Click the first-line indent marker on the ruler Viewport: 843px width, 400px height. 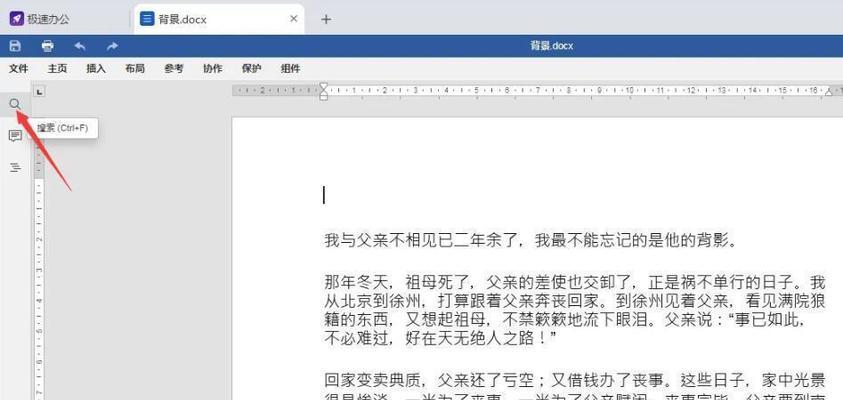[x=324, y=87]
